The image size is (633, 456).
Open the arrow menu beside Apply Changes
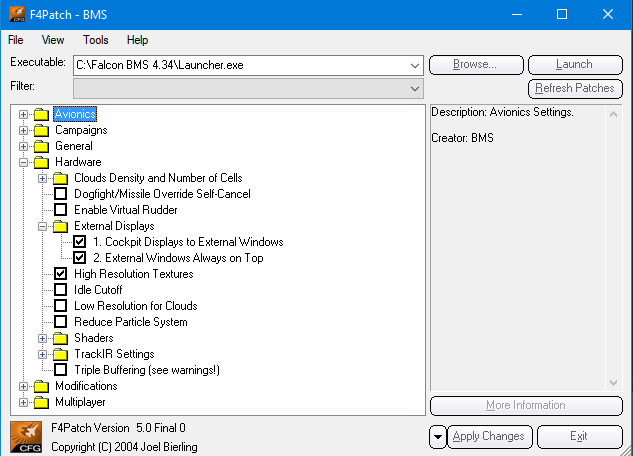[x=438, y=437]
